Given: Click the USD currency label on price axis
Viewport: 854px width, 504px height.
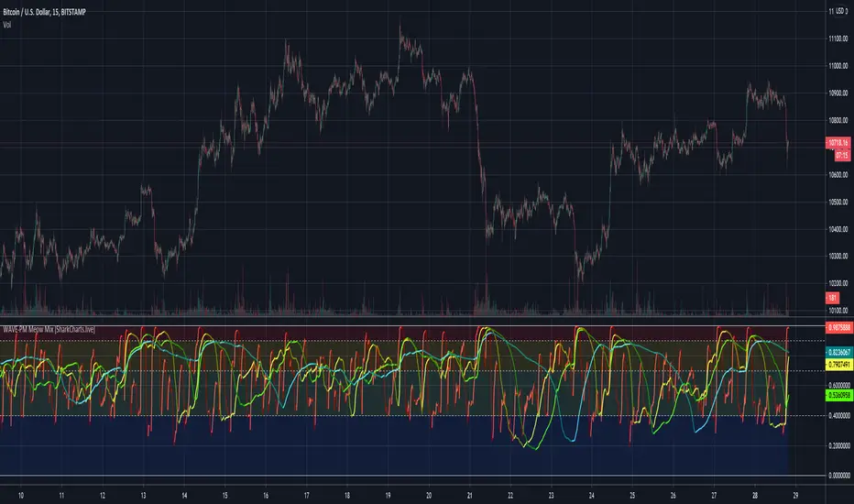Looking at the screenshot, I should pyautogui.click(x=838, y=11).
